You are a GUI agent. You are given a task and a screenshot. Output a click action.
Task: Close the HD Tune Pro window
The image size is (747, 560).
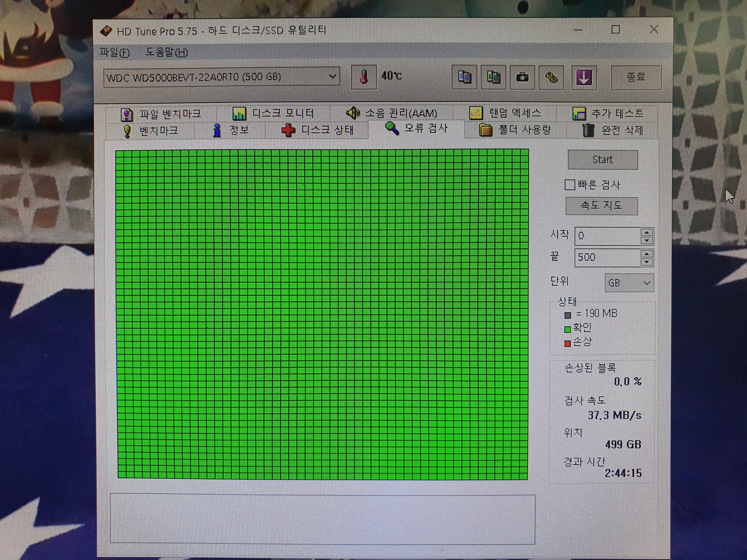[654, 29]
